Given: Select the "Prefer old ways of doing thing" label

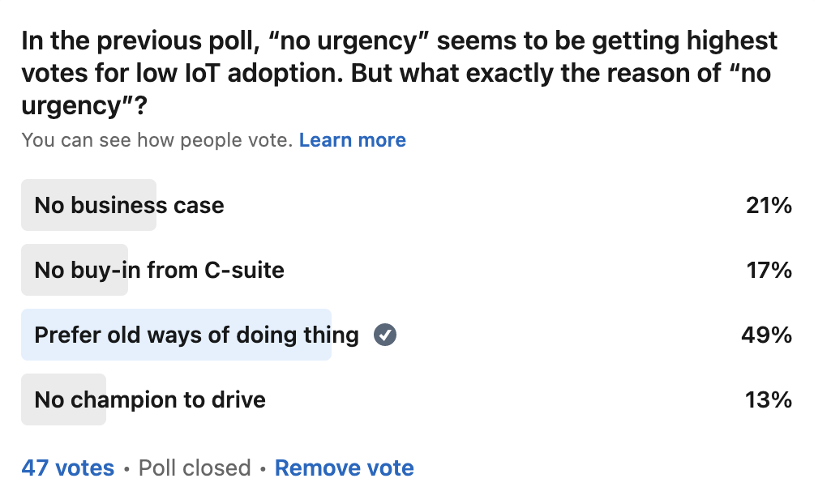Looking at the screenshot, I should (x=196, y=335).
